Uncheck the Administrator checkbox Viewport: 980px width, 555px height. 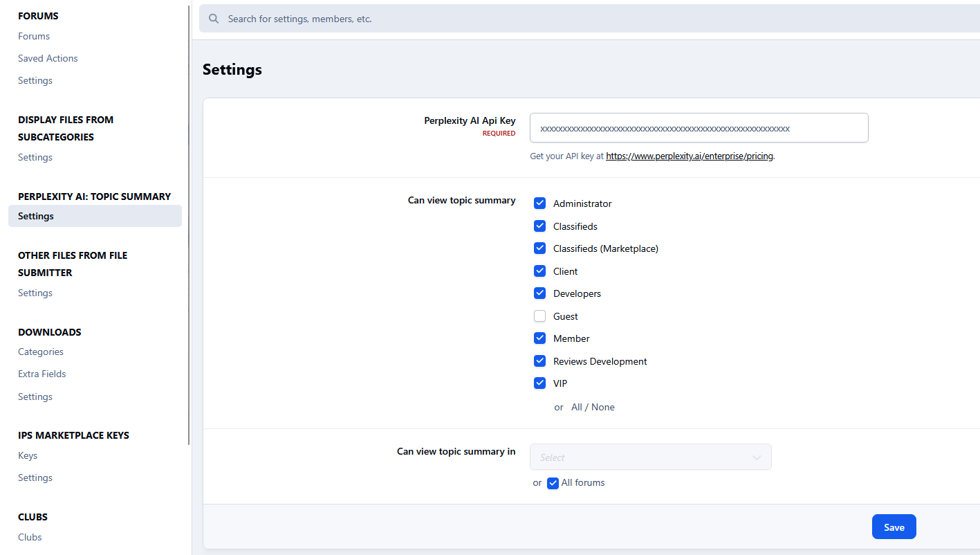pos(540,203)
